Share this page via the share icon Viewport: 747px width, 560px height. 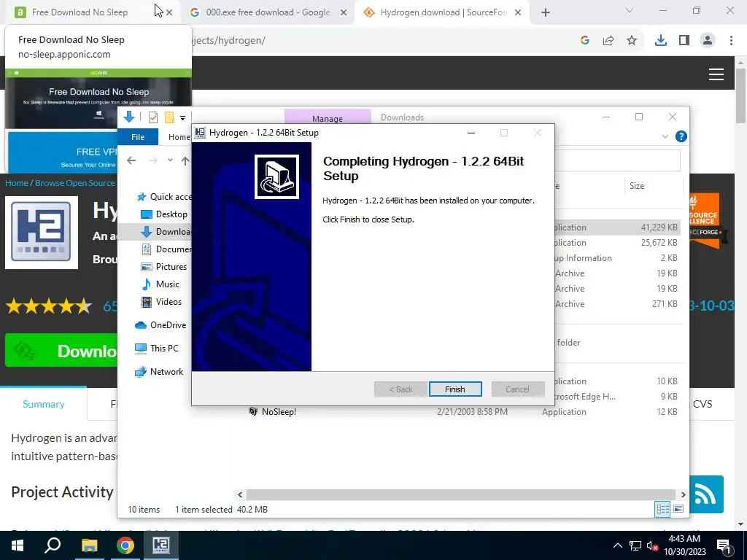click(608, 41)
